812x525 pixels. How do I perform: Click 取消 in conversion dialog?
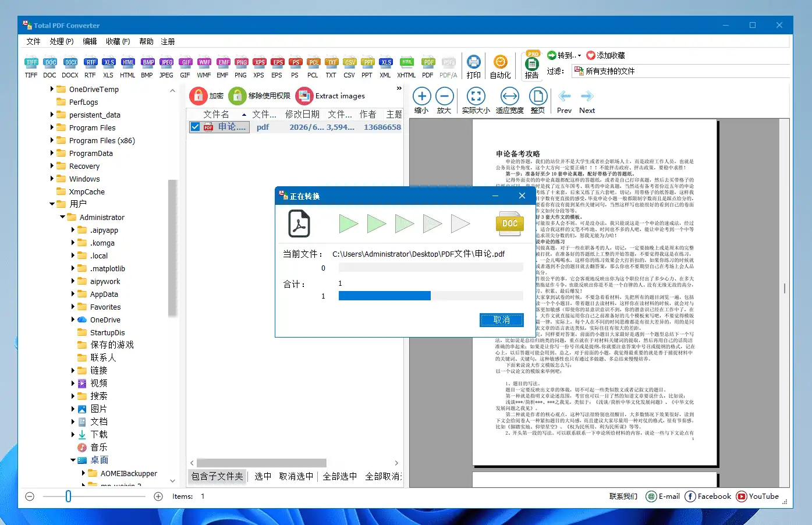click(x=501, y=320)
